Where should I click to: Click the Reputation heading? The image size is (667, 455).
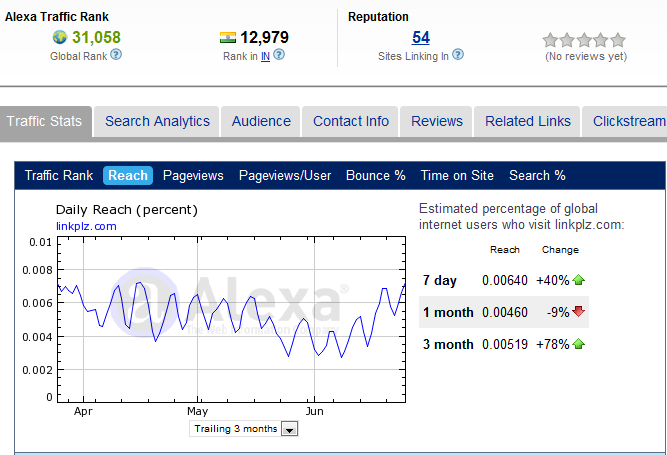(378, 17)
